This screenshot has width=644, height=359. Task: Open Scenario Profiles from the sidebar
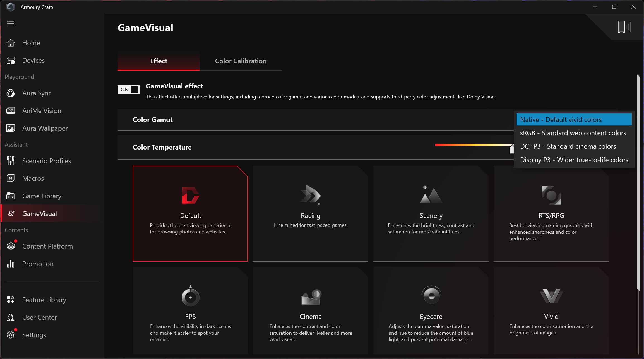tap(47, 161)
